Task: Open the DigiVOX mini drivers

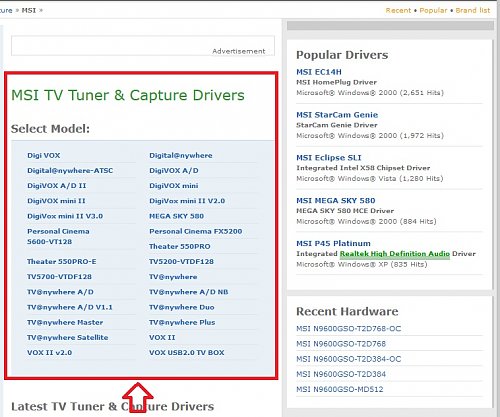Action: click(x=174, y=186)
